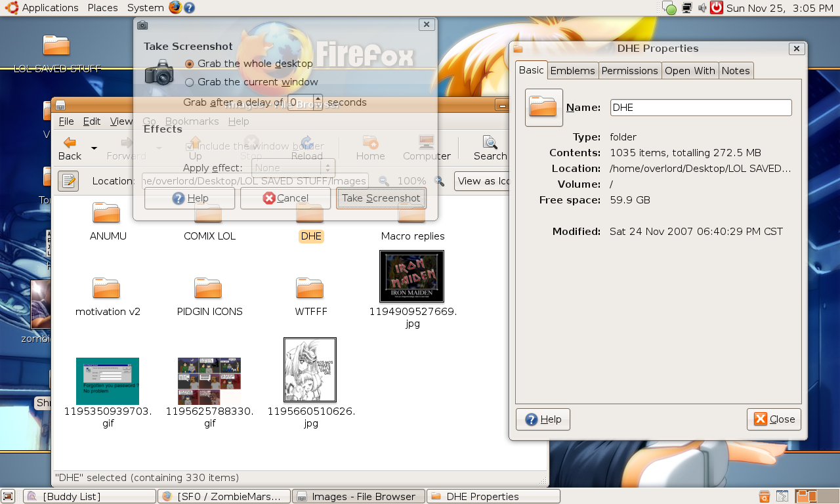Switch to Open With tab
Viewport: 840px width, 504px height.
point(690,71)
